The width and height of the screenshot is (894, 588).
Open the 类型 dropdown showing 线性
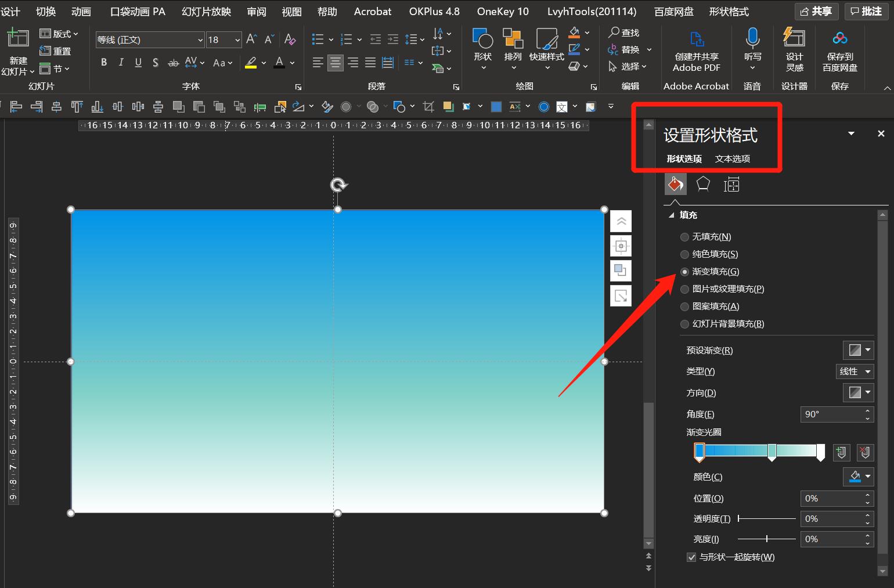point(855,371)
